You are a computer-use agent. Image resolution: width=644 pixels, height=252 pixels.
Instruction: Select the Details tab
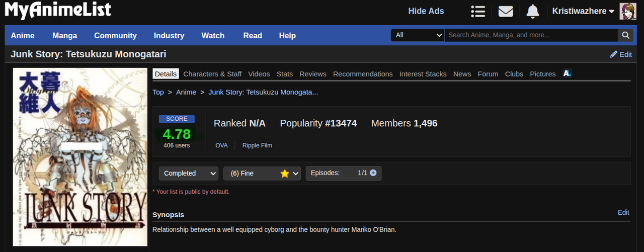click(166, 74)
